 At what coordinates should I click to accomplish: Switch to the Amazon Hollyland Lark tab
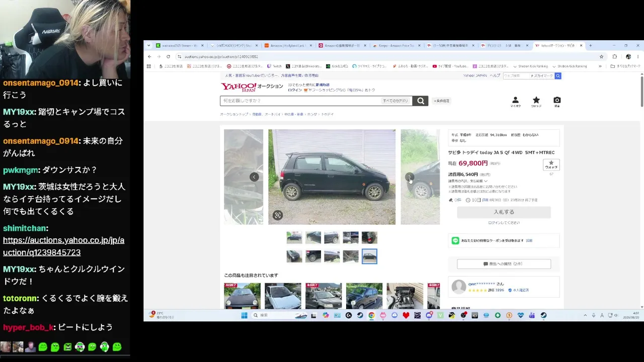[288, 45]
